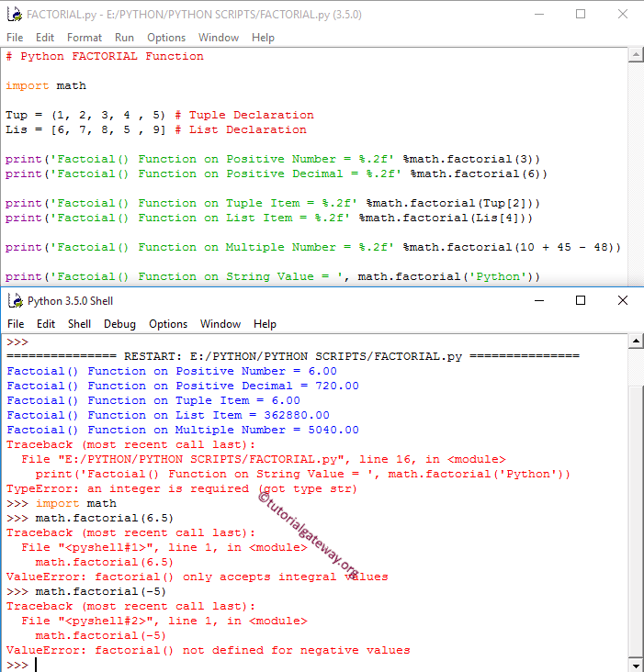
Task: Click shell prompt line 'math.factorial(6.5)'
Action: click(90, 518)
